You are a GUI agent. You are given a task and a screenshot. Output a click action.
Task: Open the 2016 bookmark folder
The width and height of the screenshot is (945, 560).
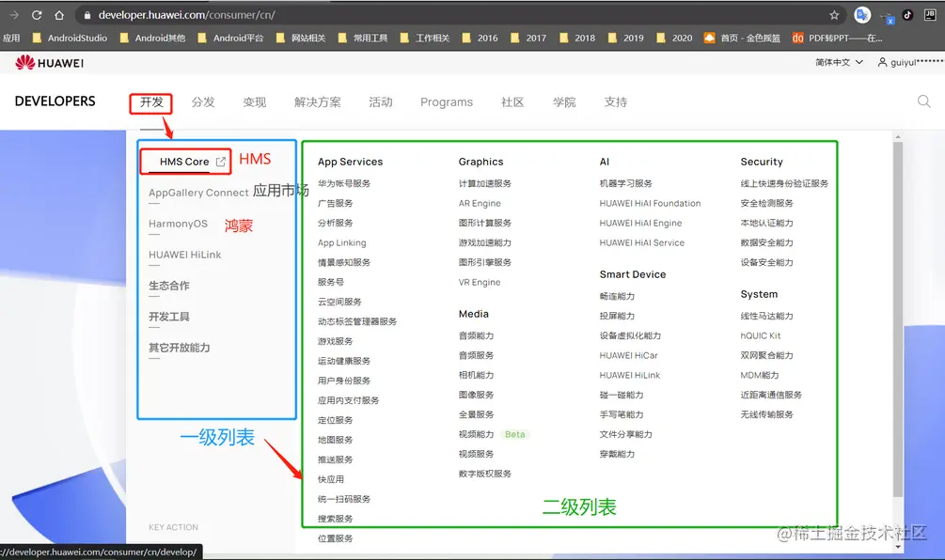480,38
